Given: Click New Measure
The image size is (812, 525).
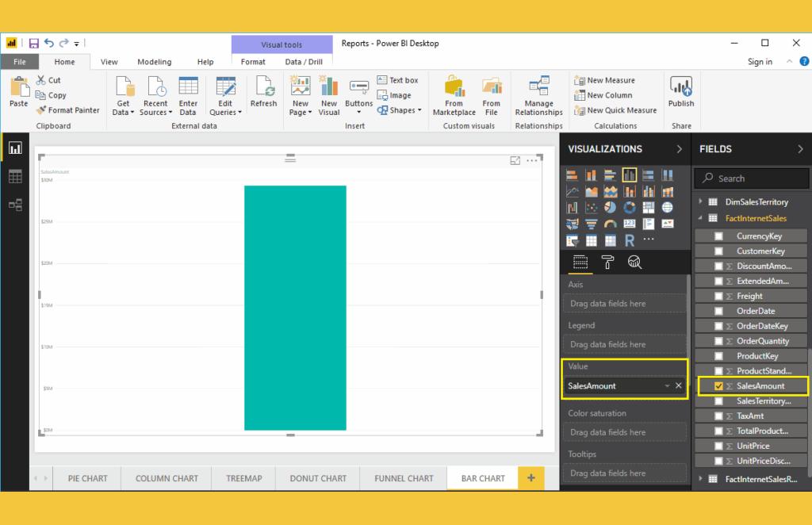Looking at the screenshot, I should [x=604, y=80].
